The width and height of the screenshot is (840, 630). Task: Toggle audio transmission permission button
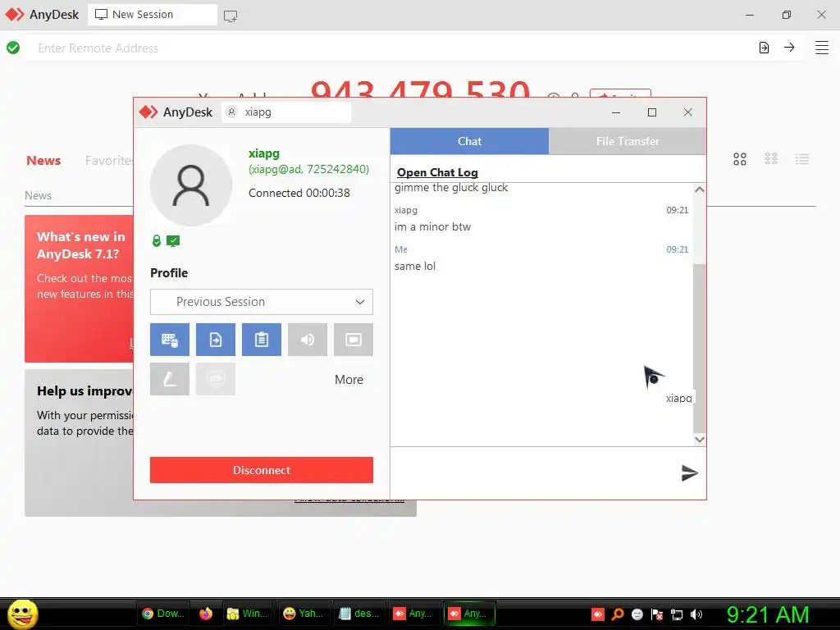click(x=308, y=340)
